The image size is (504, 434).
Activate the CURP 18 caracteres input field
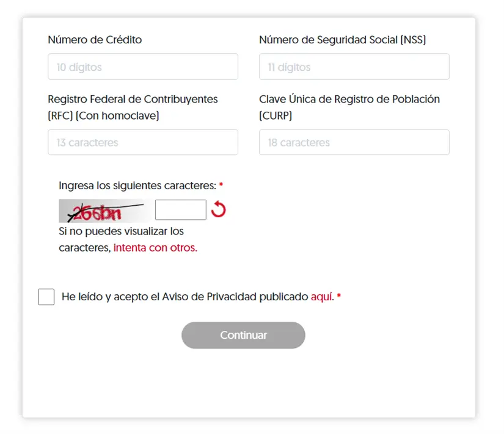354,142
